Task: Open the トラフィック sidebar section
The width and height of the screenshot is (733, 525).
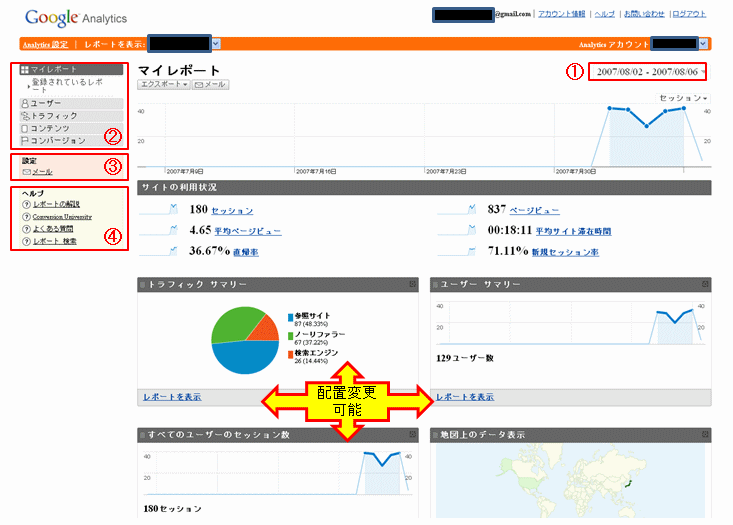Action: click(71, 115)
